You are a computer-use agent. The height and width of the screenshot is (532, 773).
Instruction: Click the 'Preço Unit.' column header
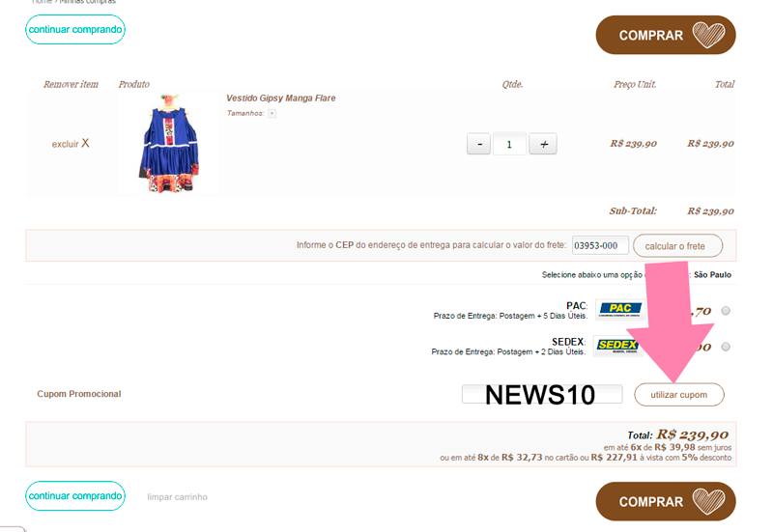635,84
